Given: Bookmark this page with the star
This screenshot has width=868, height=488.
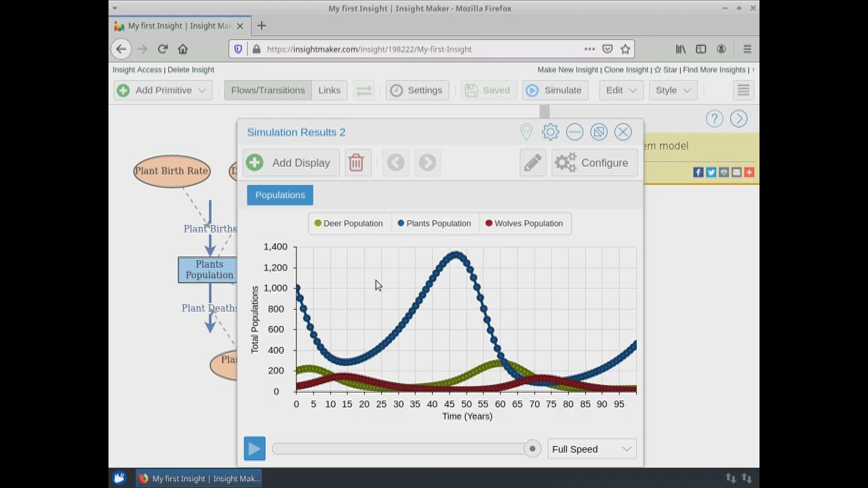Looking at the screenshot, I should point(625,49).
